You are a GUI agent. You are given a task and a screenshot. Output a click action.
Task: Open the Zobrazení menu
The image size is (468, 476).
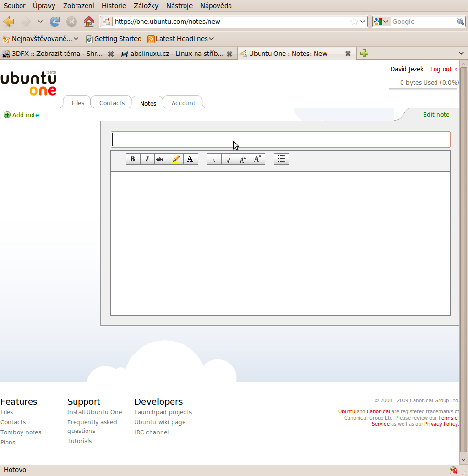click(x=78, y=6)
